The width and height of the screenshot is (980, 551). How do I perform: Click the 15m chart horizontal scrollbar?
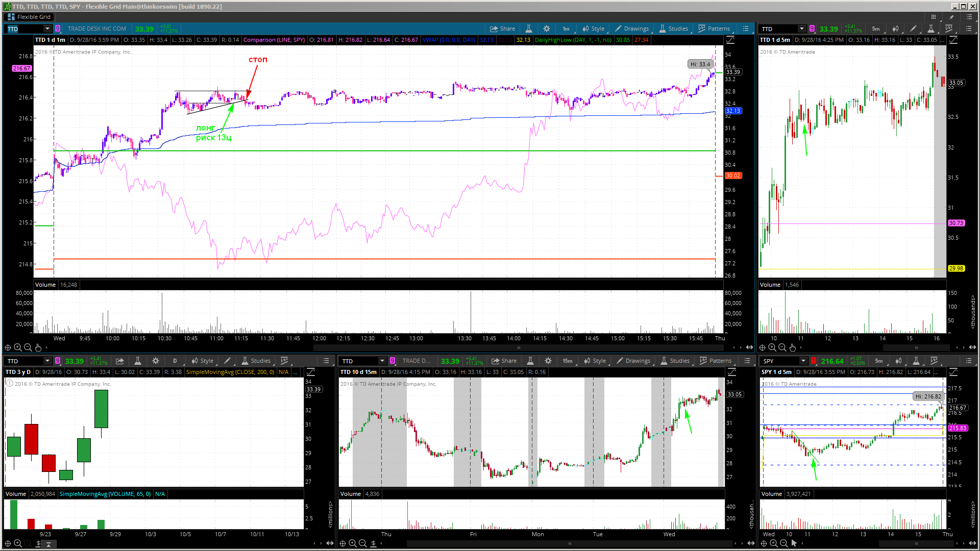(570, 543)
